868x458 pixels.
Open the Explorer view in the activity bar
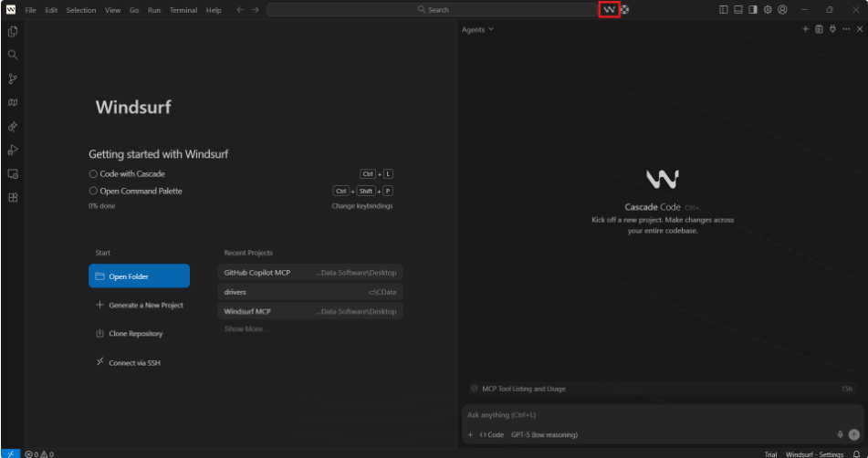click(13, 32)
